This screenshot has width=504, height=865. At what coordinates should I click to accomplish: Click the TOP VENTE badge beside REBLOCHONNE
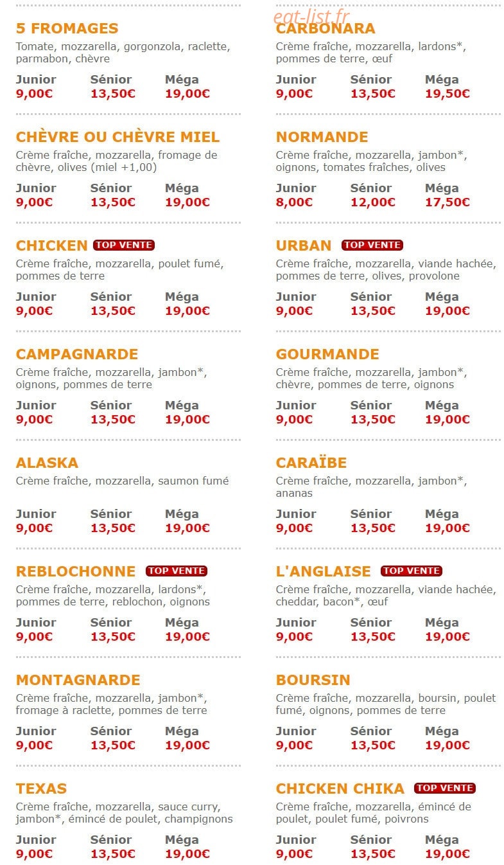pos(176,571)
